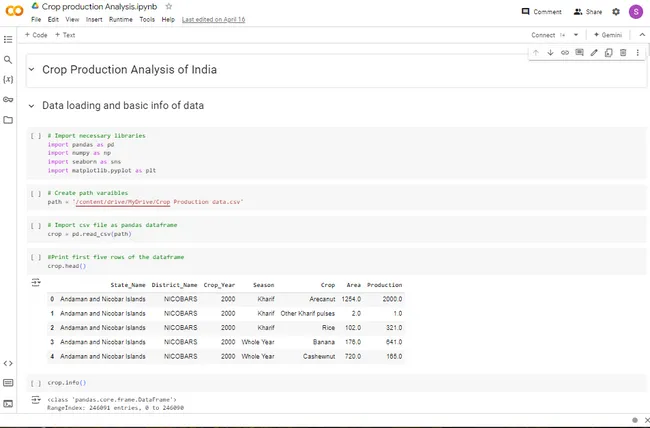650x428 pixels.
Task: Copy link to cell
Action: click(x=565, y=53)
